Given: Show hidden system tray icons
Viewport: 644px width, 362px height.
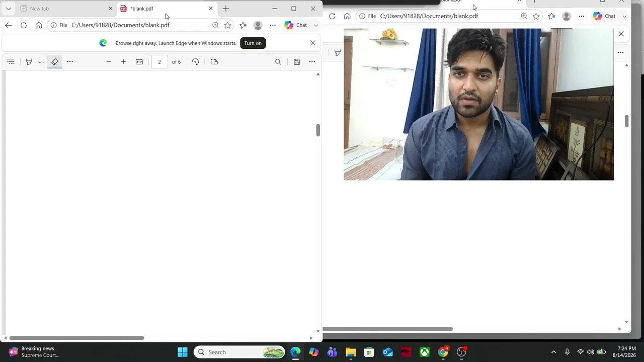Looking at the screenshot, I should click(554, 352).
